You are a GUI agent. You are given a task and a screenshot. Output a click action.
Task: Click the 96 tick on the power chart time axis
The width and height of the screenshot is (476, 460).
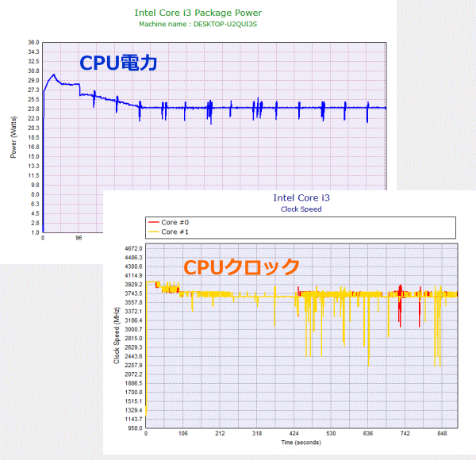coord(79,238)
